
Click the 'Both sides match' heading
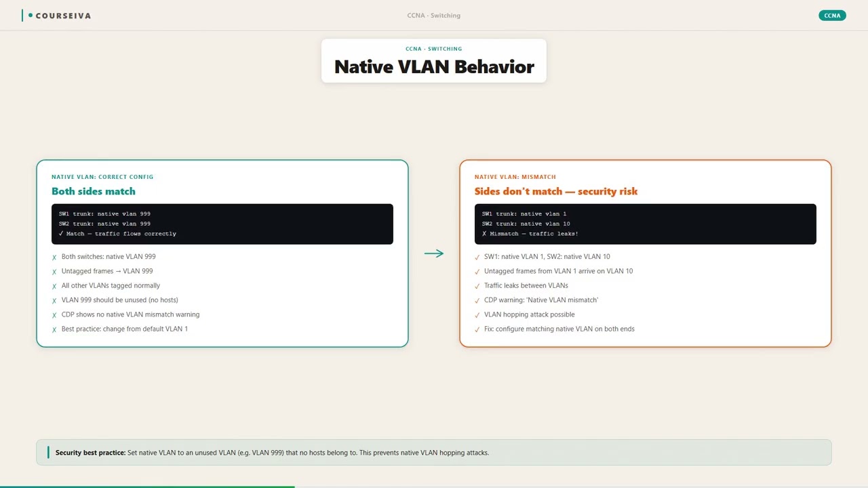pos(94,191)
